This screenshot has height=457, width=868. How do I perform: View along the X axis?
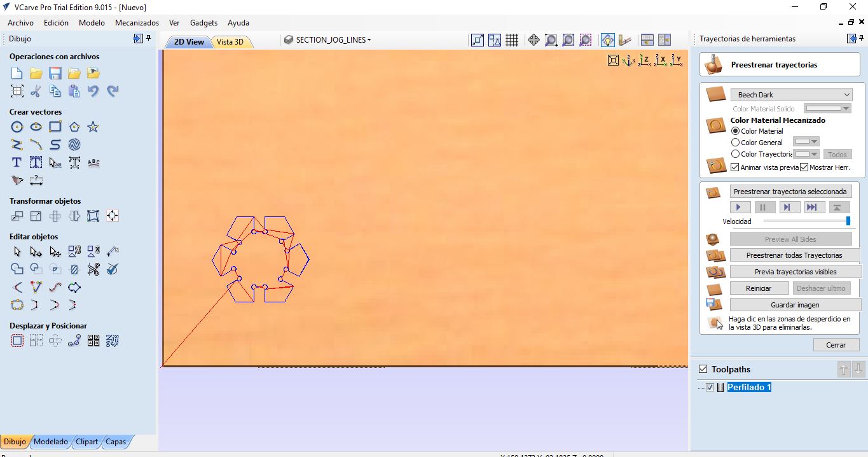pyautogui.click(x=661, y=60)
